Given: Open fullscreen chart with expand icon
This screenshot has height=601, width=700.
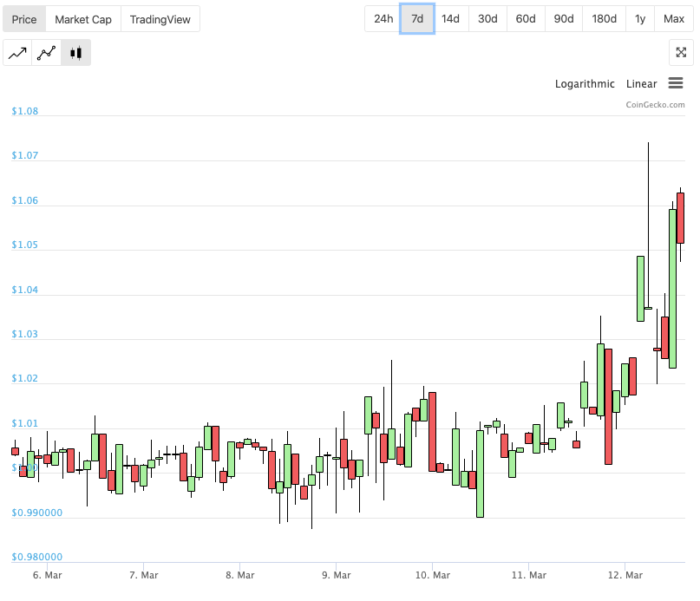Looking at the screenshot, I should [x=681, y=53].
